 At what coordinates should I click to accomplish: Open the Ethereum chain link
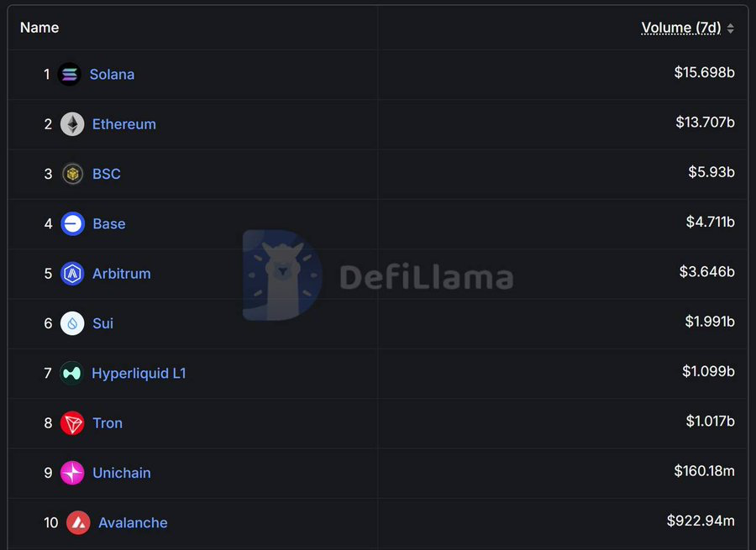(124, 124)
